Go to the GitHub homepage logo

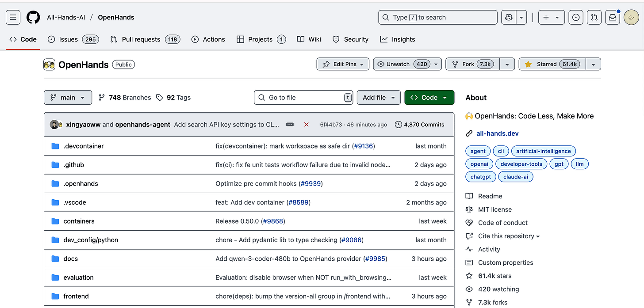coord(33,17)
